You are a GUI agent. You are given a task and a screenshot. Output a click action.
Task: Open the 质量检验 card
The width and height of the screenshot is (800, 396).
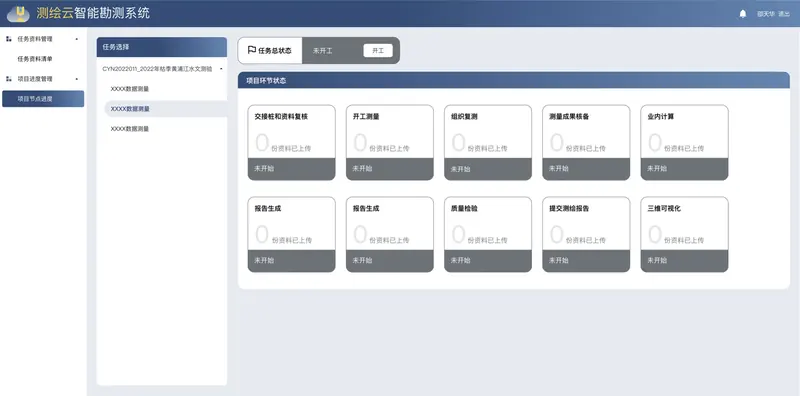(488, 234)
